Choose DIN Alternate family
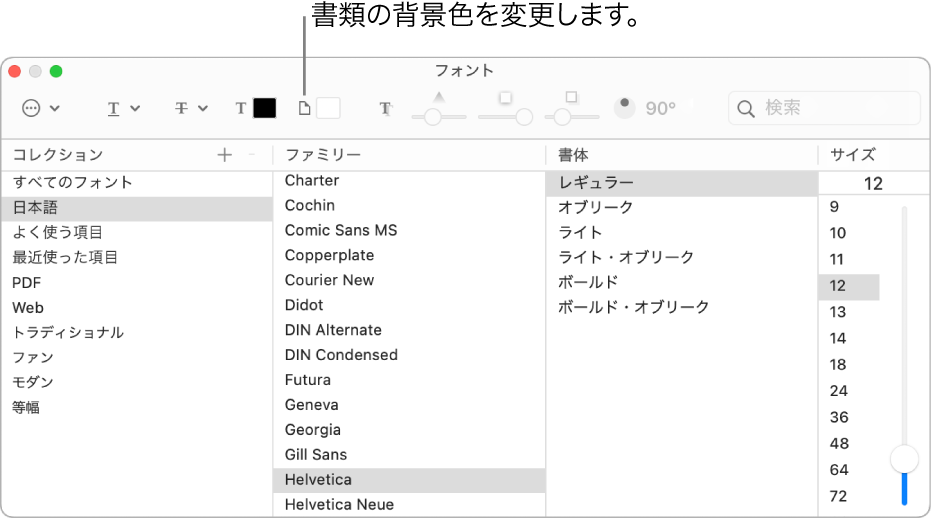 pos(409,330)
